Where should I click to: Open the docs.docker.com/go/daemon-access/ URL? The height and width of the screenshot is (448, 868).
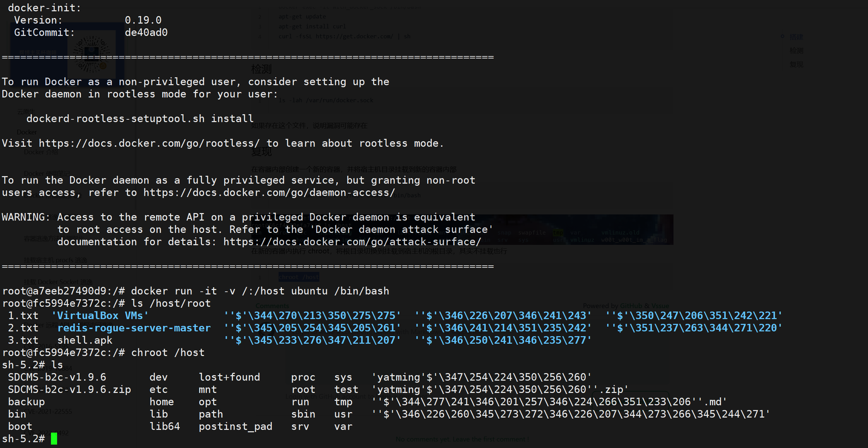269,193
